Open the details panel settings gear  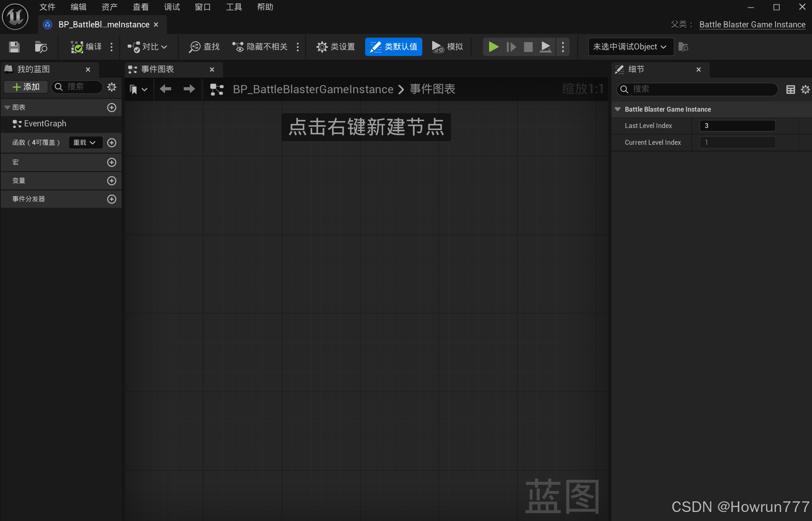[805, 90]
